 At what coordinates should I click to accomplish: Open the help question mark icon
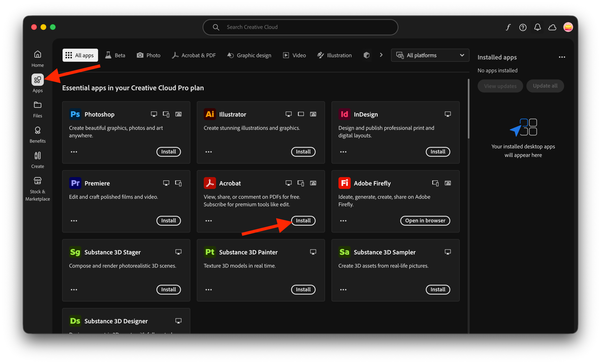(x=523, y=27)
